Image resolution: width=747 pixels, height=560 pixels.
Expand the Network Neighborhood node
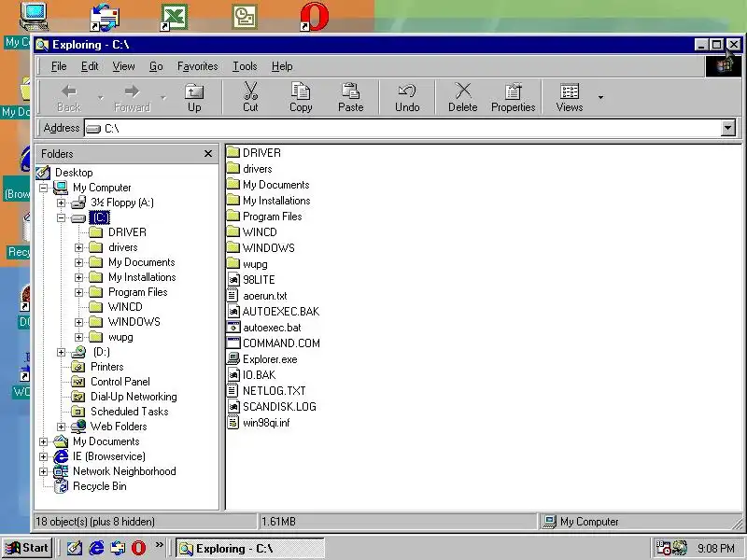tap(43, 472)
